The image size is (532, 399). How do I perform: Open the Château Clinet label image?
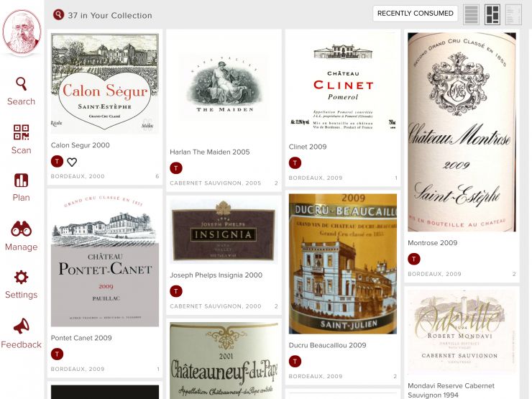[343, 84]
